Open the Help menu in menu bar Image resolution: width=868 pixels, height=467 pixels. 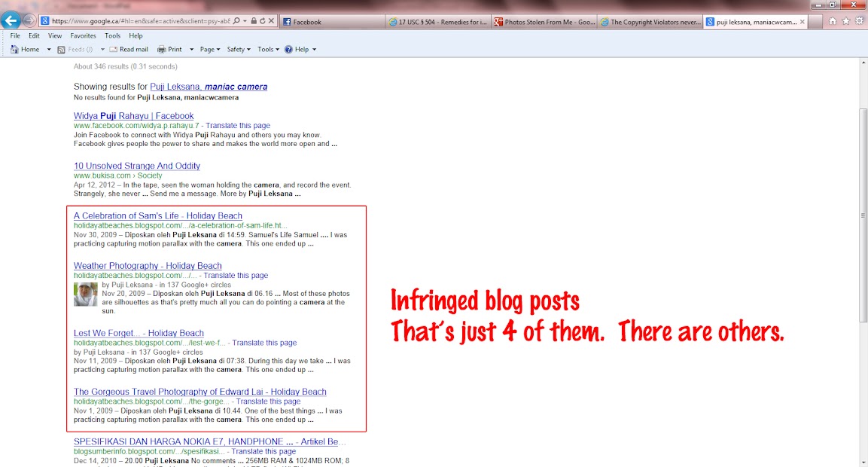(136, 35)
